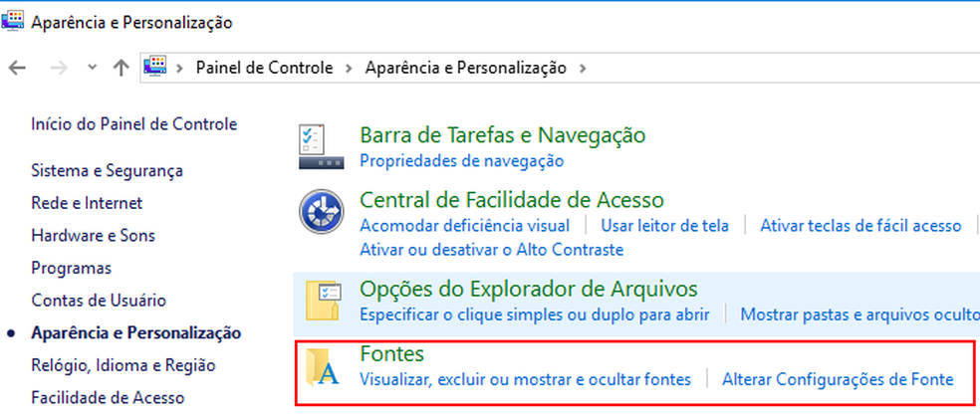Open Propriedades de navegação link

click(461, 160)
